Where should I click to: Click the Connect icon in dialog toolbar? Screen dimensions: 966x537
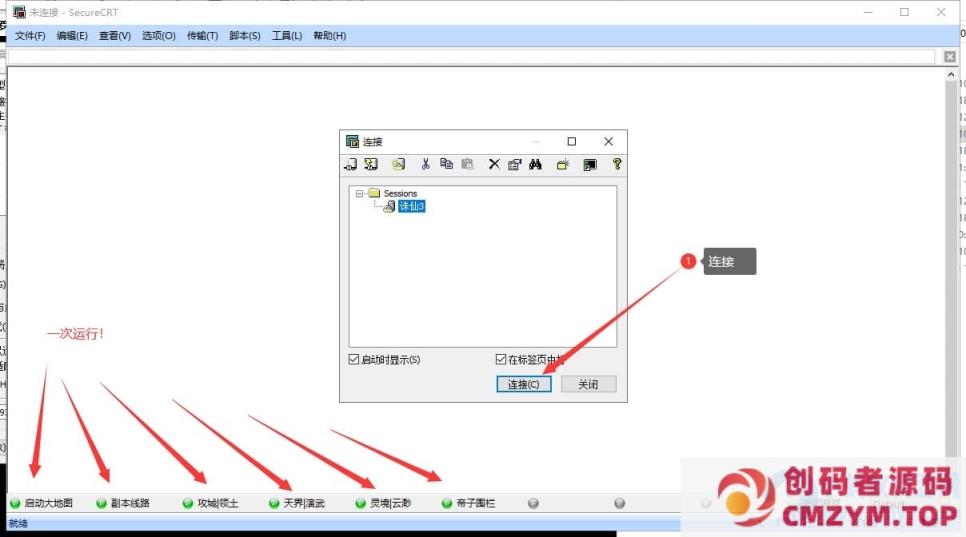click(x=351, y=164)
